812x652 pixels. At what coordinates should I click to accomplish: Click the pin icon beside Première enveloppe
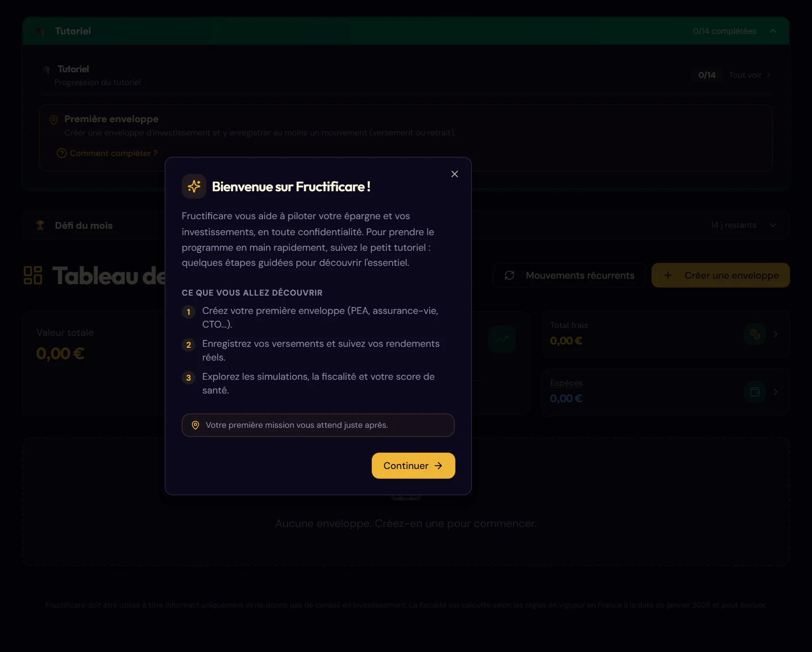pyautogui.click(x=53, y=120)
